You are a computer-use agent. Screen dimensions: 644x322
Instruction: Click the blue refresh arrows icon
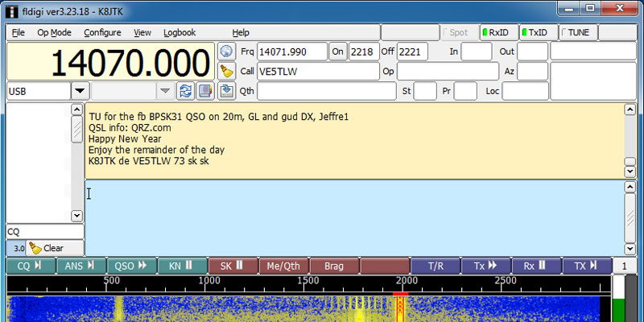point(186,90)
